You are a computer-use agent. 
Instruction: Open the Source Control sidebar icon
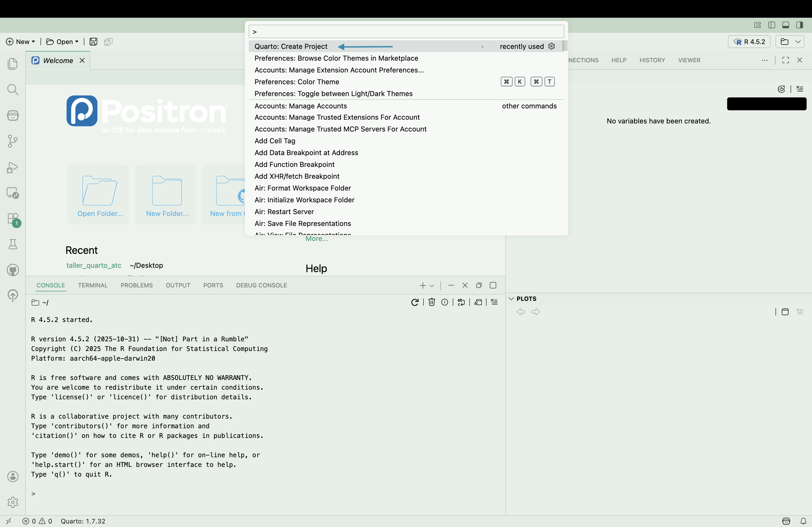tap(13, 141)
